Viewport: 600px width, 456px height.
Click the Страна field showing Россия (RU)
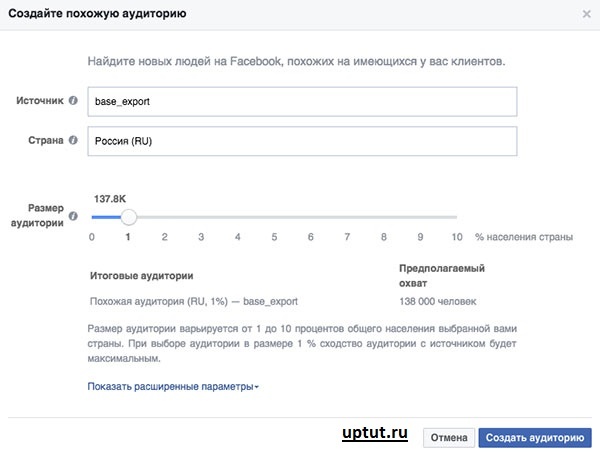[x=302, y=141]
